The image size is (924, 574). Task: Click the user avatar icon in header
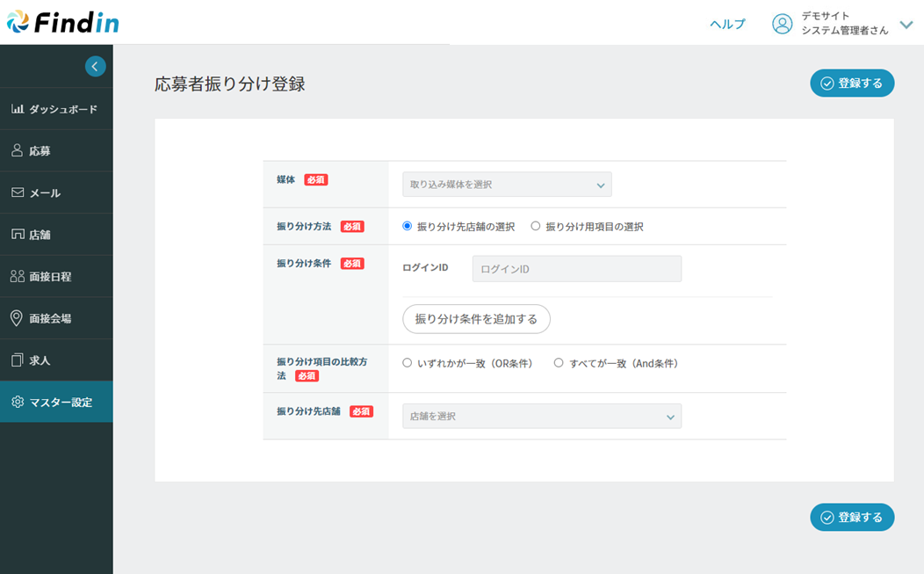pos(782,24)
